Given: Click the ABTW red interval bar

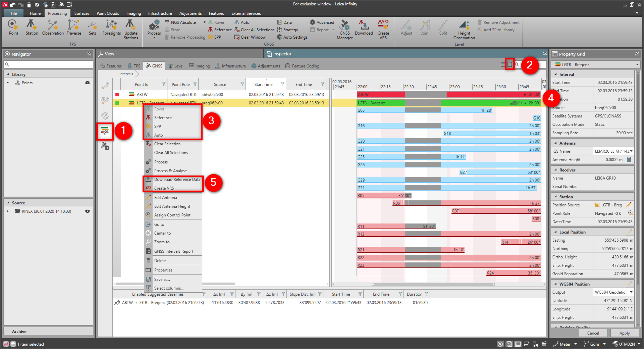Looking at the screenshot, I should tap(449, 95).
